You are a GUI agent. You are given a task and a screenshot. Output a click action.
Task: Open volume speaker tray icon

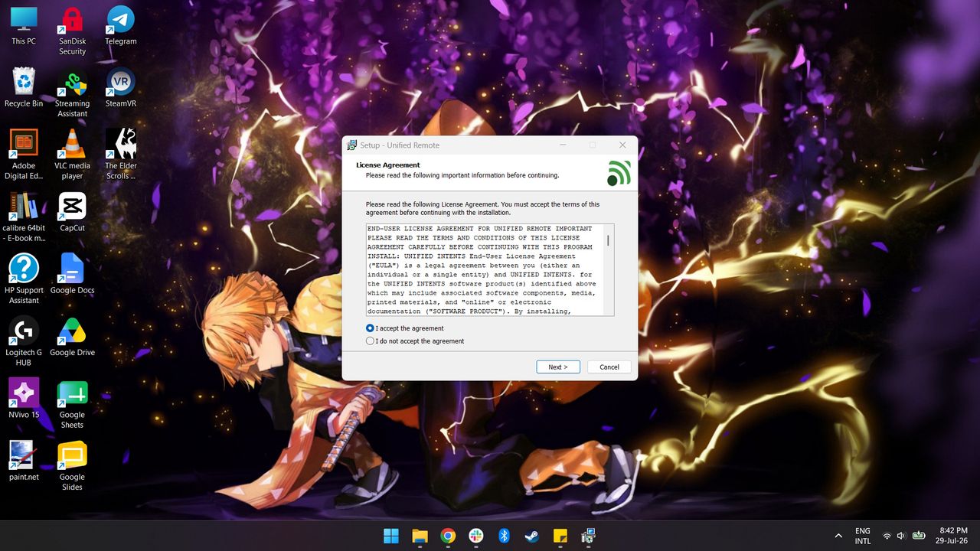pos(901,536)
